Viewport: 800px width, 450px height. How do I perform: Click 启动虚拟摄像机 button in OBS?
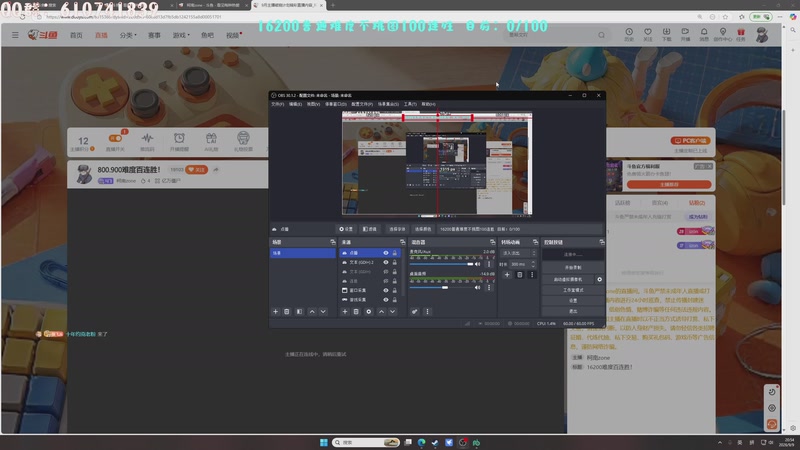coord(568,279)
